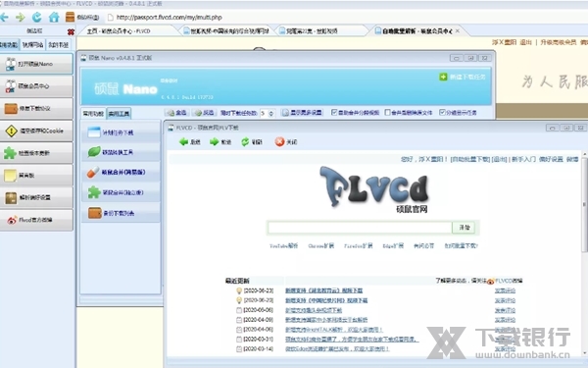
Task: Adjust the simultaneous download count stepper
Action: [x=270, y=113]
